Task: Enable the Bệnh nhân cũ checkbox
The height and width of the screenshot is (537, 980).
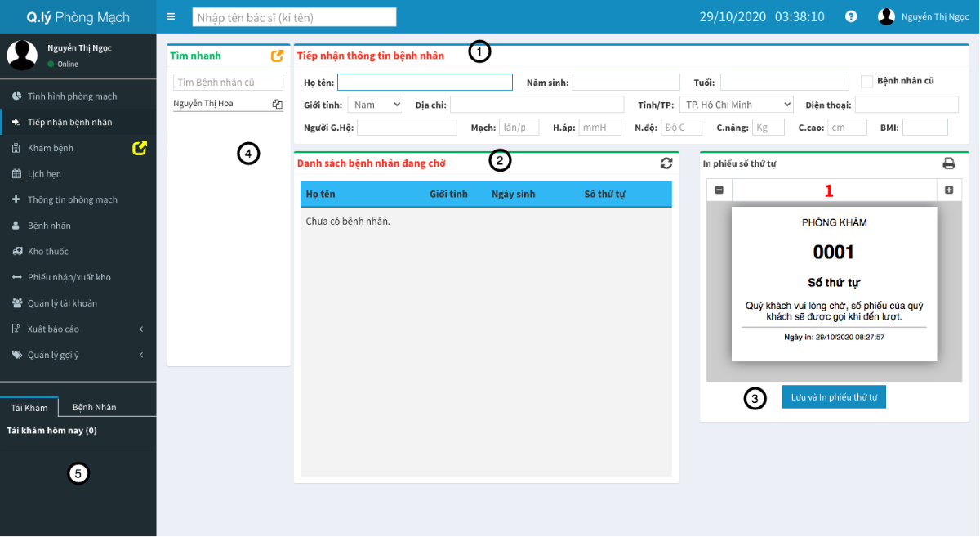Action: pos(869,79)
